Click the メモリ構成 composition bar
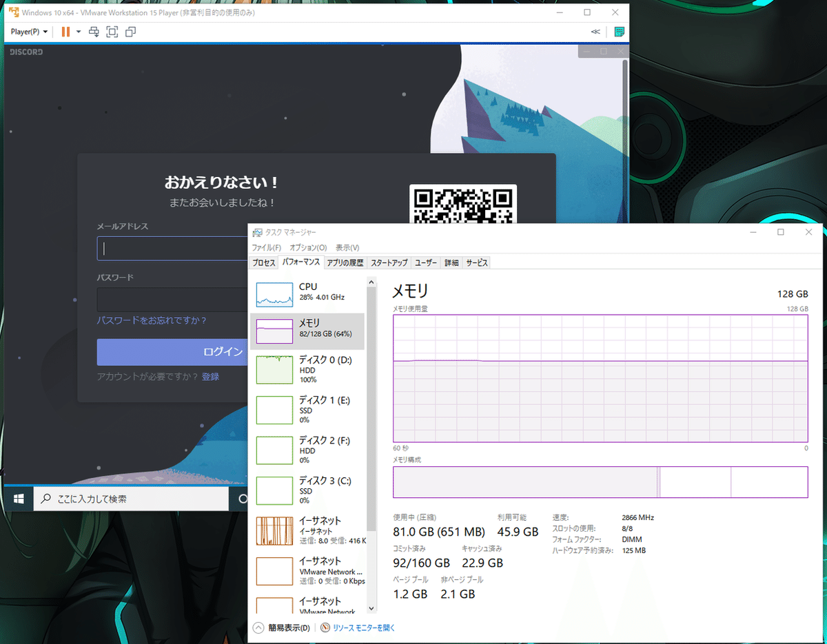Viewport: 827px width, 644px height. pos(600,481)
